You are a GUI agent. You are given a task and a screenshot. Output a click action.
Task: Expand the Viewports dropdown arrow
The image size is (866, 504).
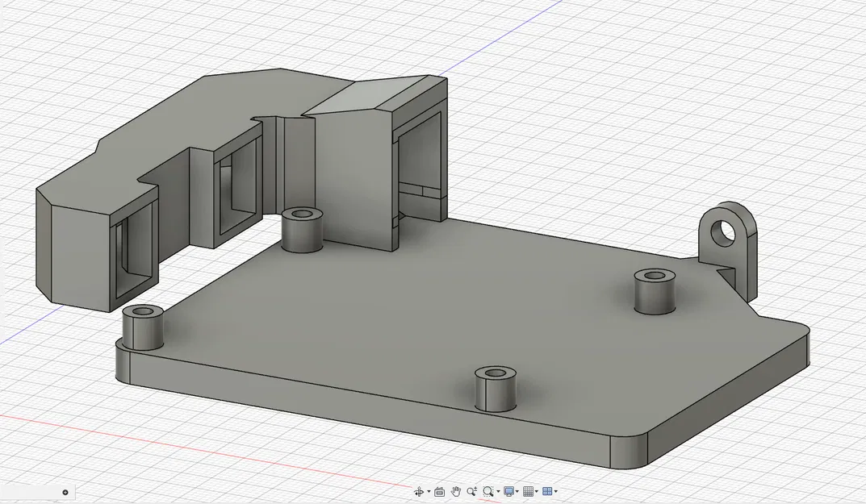tap(556, 491)
